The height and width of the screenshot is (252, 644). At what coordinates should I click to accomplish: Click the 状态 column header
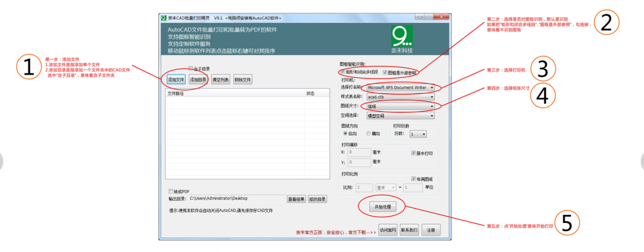317,94
